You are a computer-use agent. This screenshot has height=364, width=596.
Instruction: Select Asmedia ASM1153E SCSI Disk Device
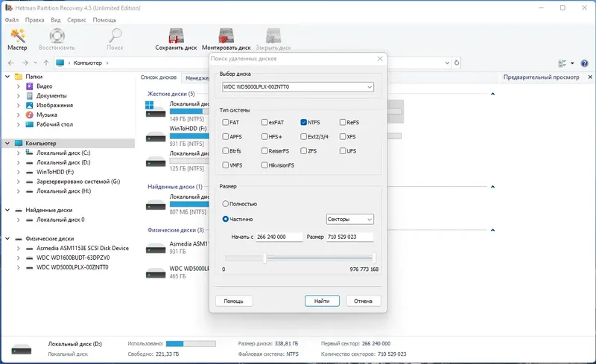(x=83, y=248)
